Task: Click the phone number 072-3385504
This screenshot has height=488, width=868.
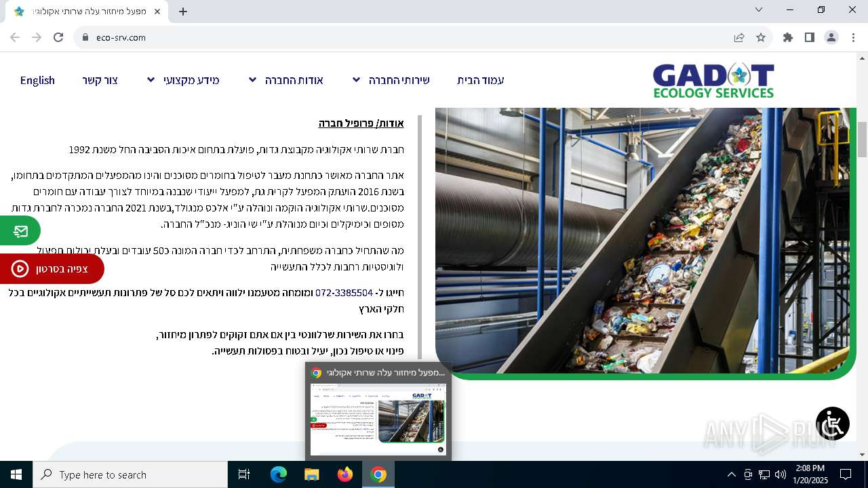Action: [344, 293]
